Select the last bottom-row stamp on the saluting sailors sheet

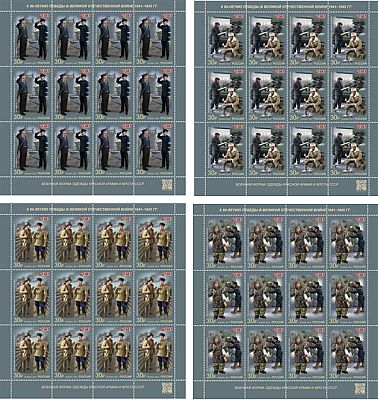coord(155,149)
